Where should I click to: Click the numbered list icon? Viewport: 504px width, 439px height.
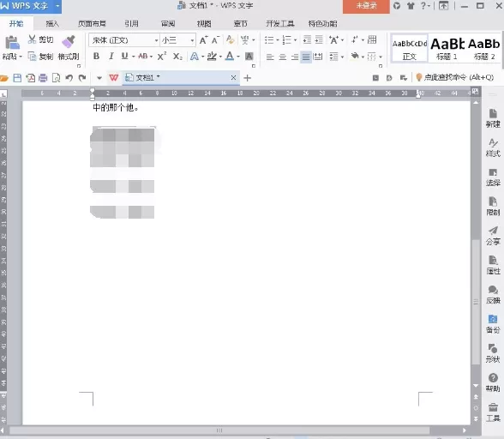tap(286, 40)
